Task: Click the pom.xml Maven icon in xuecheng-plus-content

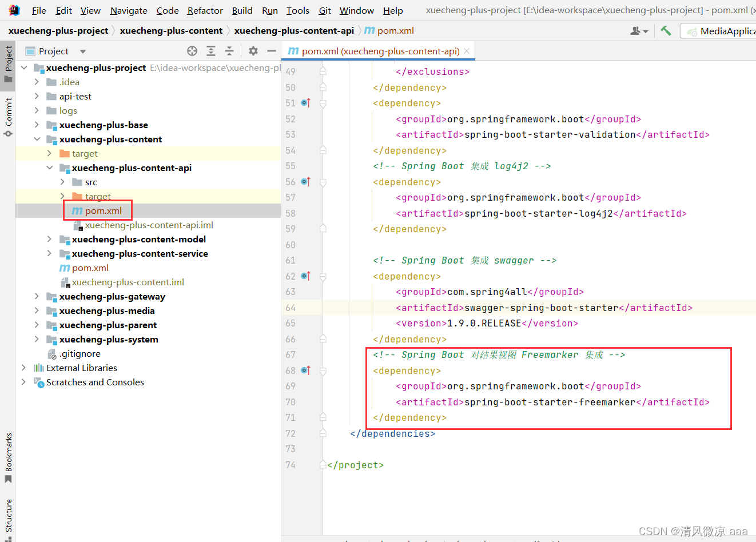Action: coord(65,268)
